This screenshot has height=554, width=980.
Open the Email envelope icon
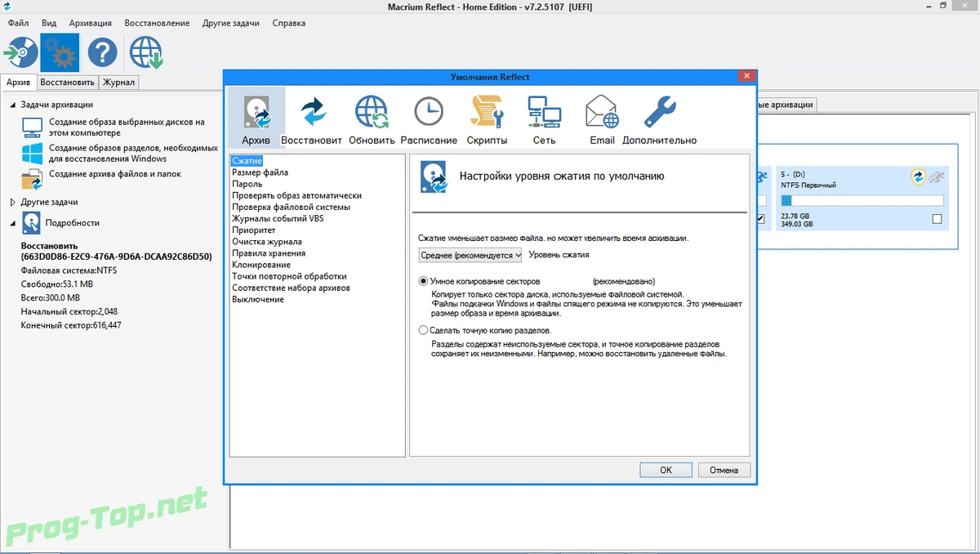point(602,120)
